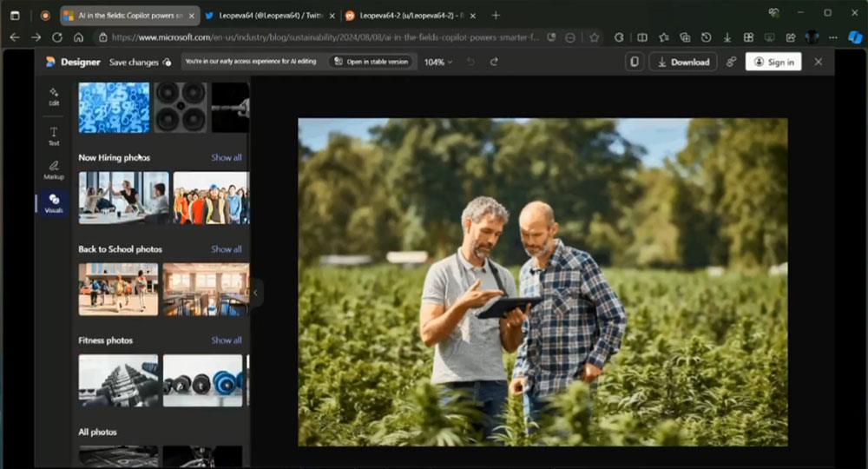Close the Designer editor overlay
Screen dimensions: 868x469
(x=819, y=62)
